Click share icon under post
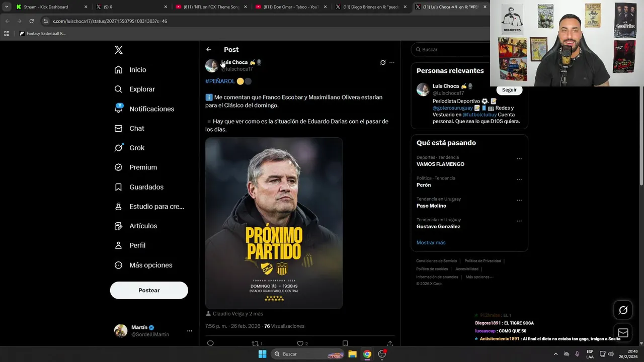Image resolution: width=644 pixels, height=362 pixels. [x=390, y=343]
